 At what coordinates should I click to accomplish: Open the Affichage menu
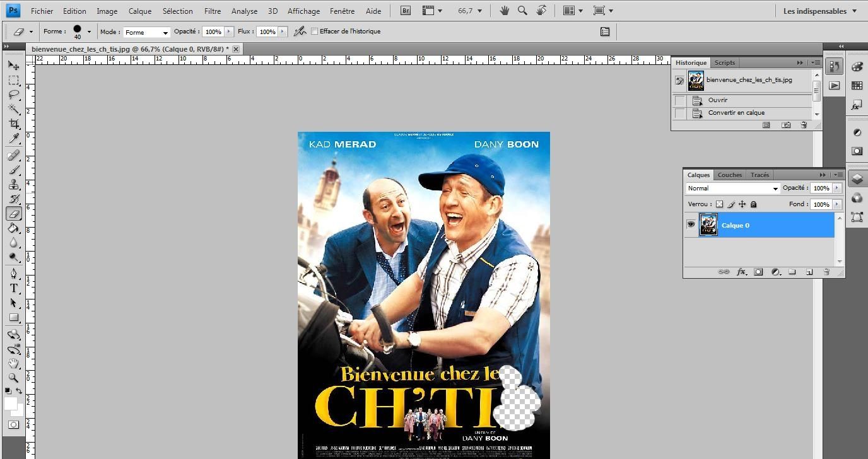pos(303,11)
